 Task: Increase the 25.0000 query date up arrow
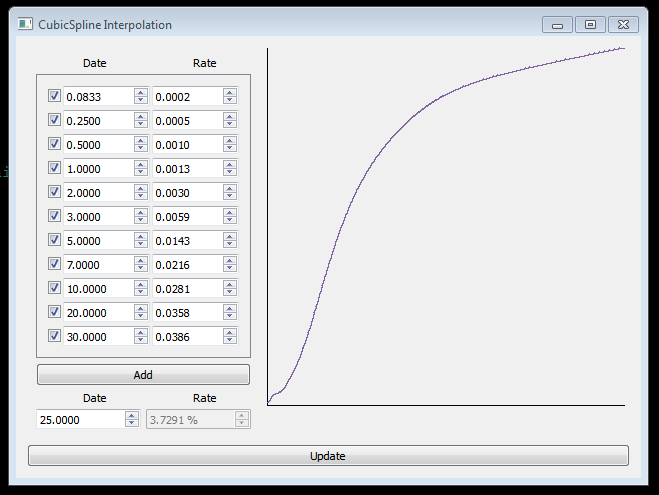click(132, 415)
